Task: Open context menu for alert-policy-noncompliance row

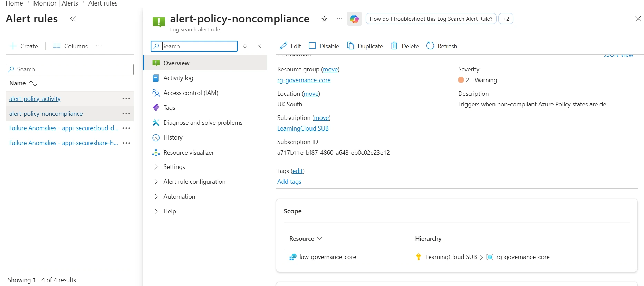Action: click(126, 113)
